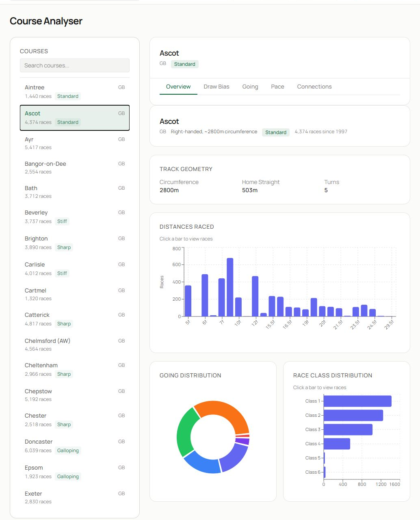Click the 6f bar in Distances Raced

pos(205,295)
